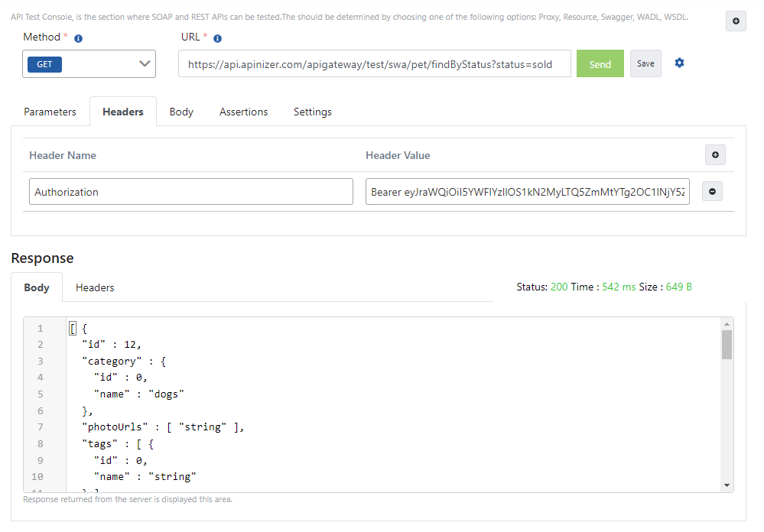
Task: Click the Authorization header name field
Action: click(x=191, y=192)
